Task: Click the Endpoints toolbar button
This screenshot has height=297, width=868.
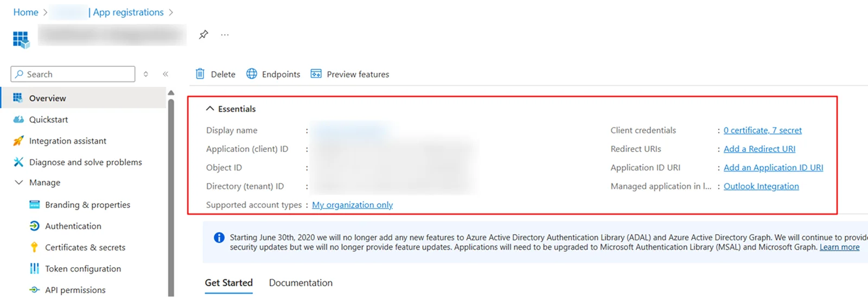Action: (x=273, y=74)
